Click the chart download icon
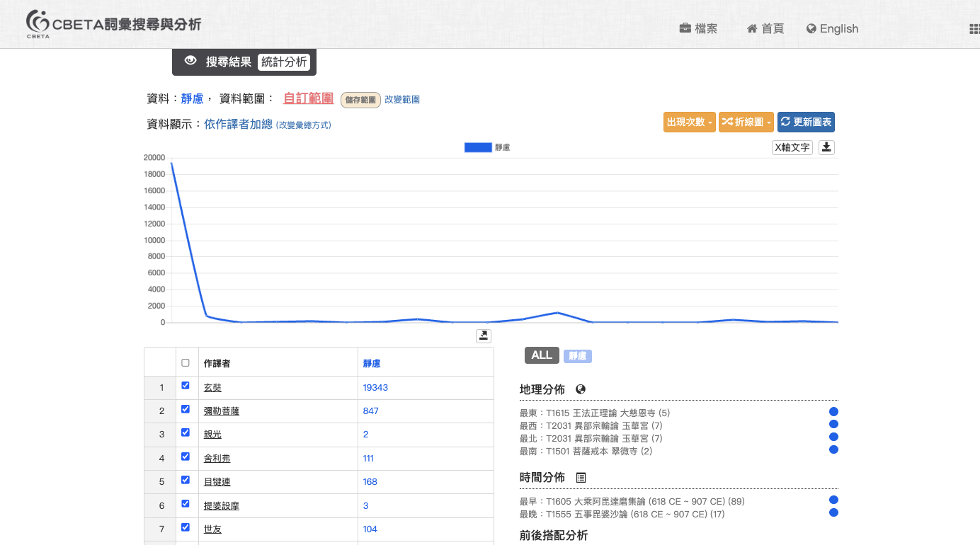This screenshot has height=545, width=980. coord(826,147)
